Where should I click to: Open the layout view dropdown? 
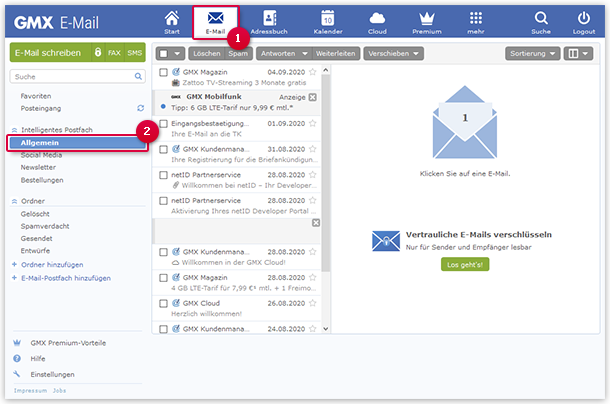[x=578, y=54]
